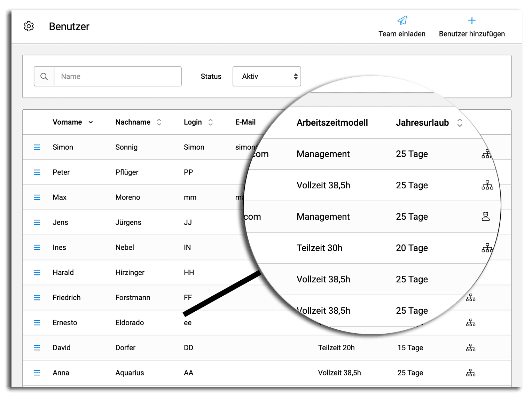532x398 pixels.
Task: Click the last name Forstmann
Action: click(x=133, y=298)
